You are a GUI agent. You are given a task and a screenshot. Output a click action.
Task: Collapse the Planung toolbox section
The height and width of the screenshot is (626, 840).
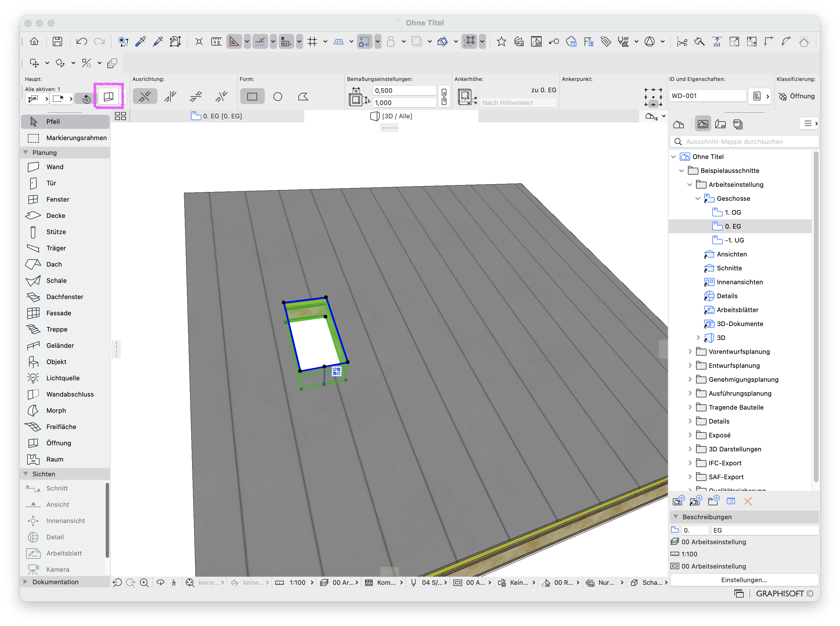[x=26, y=152]
